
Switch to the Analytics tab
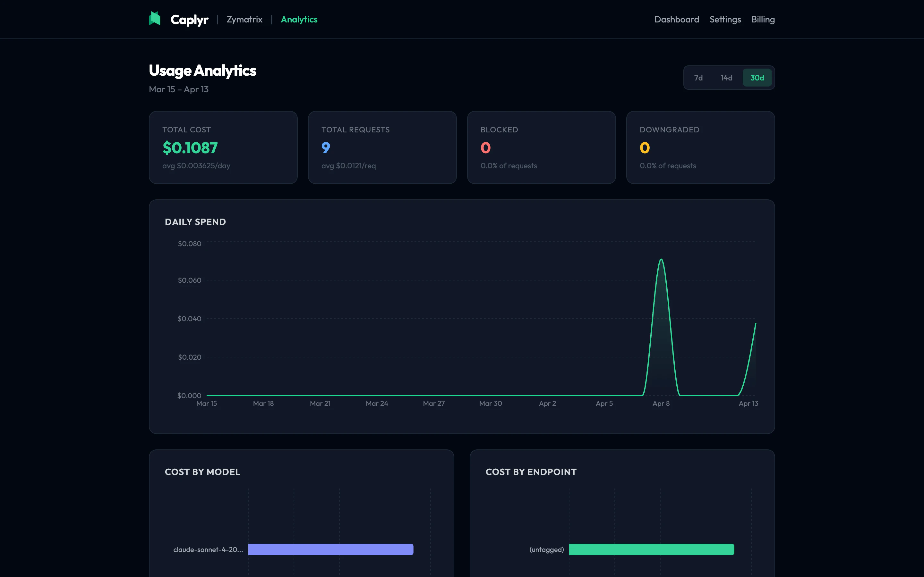pos(299,19)
